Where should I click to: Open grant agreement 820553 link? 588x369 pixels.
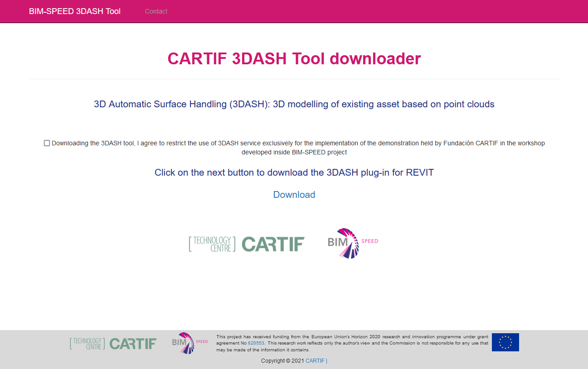(256, 343)
